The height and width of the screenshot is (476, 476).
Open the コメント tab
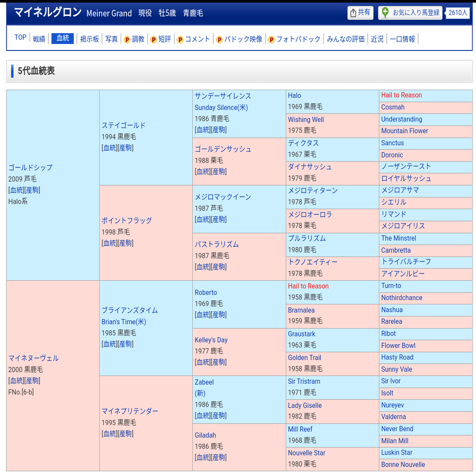pyautogui.click(x=197, y=39)
